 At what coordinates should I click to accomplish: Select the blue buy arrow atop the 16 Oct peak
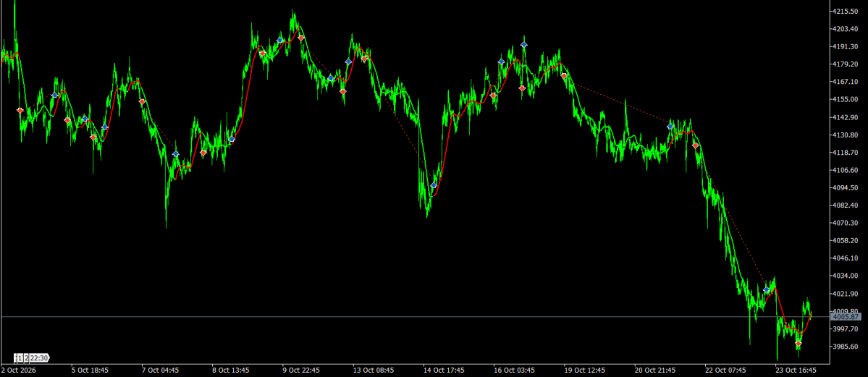(x=523, y=45)
